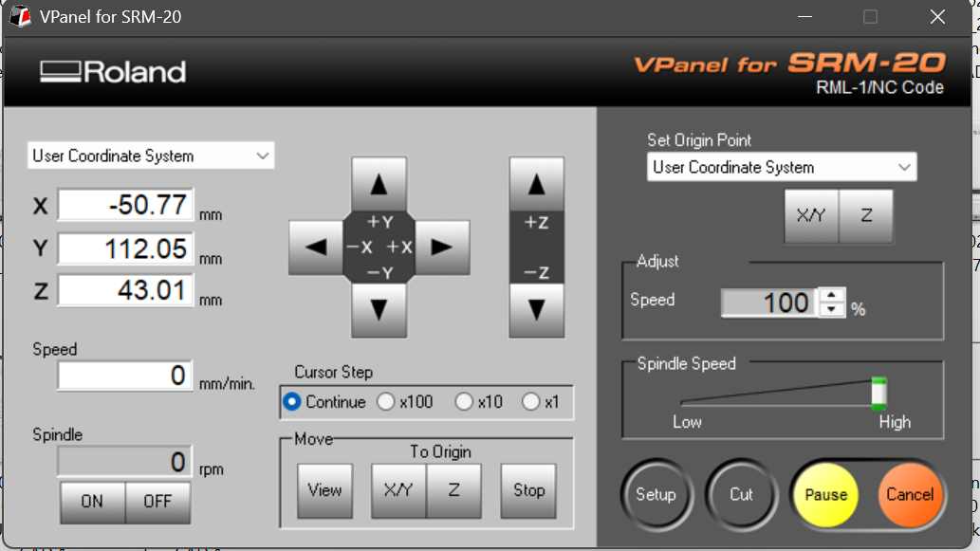Jog the head with the +Y arrow
This screenshot has height=551, width=980.
(x=379, y=184)
